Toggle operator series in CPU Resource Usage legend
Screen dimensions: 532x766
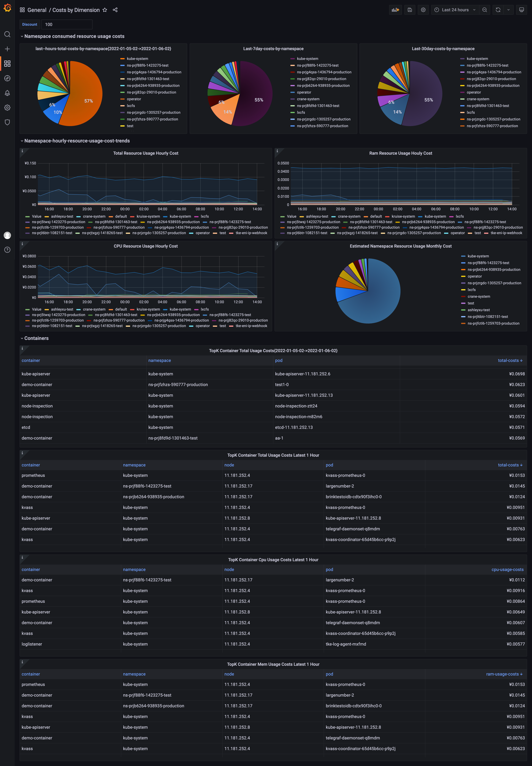point(202,326)
